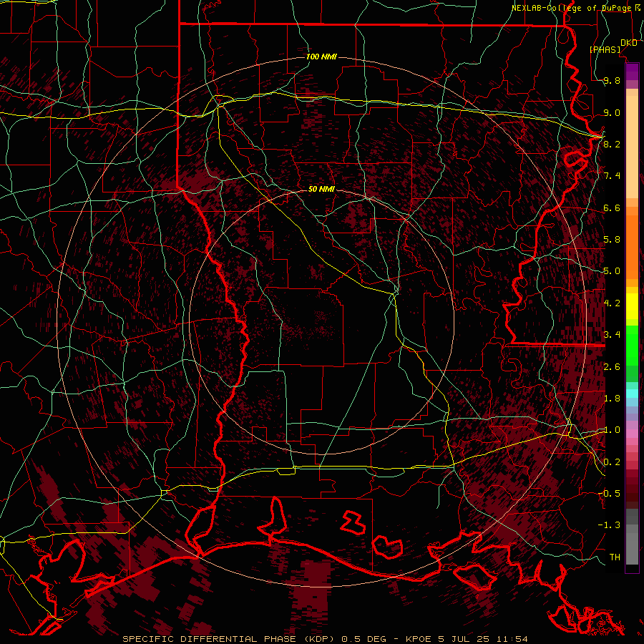
Task: Select the 8.2 value on the scale
Action: [612, 144]
